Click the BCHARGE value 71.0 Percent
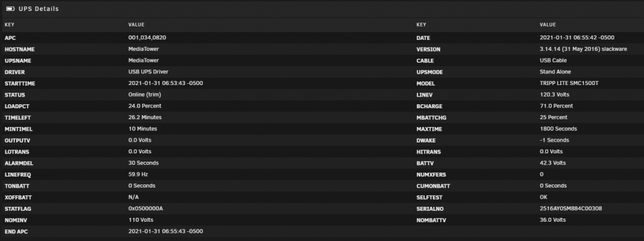Viewport: 644px width, 241px height. (556, 106)
